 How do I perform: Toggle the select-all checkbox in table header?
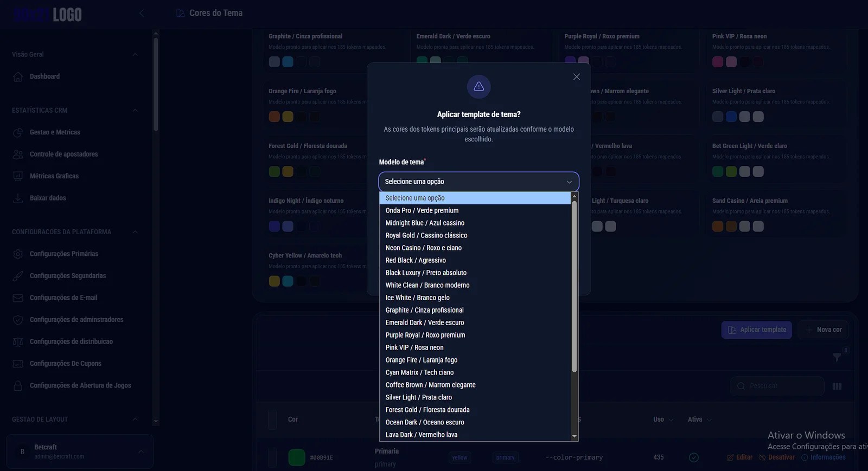(272, 420)
